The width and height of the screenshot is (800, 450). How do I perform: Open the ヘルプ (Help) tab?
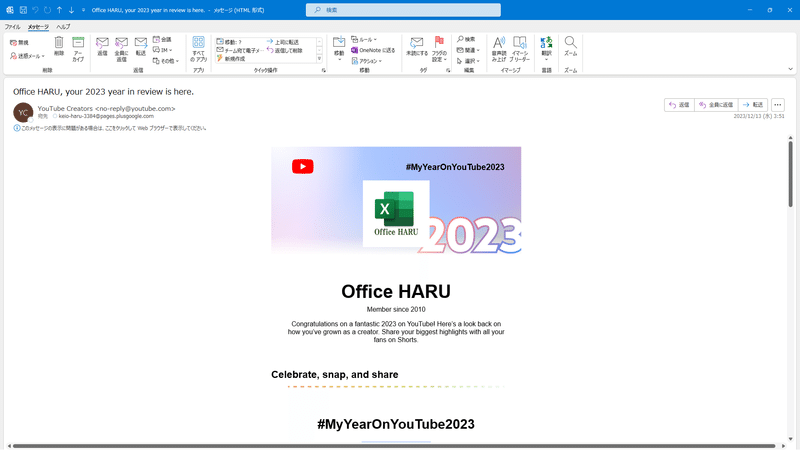click(63, 27)
